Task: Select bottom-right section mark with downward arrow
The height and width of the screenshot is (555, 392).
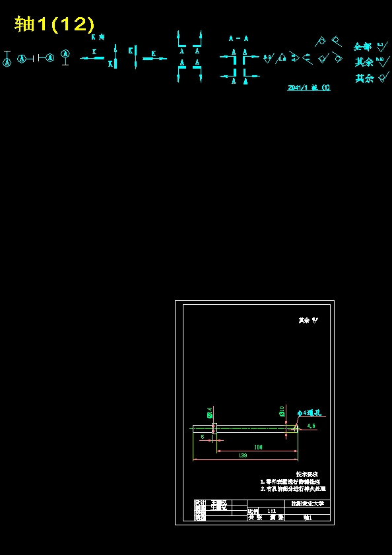Action: [197, 71]
